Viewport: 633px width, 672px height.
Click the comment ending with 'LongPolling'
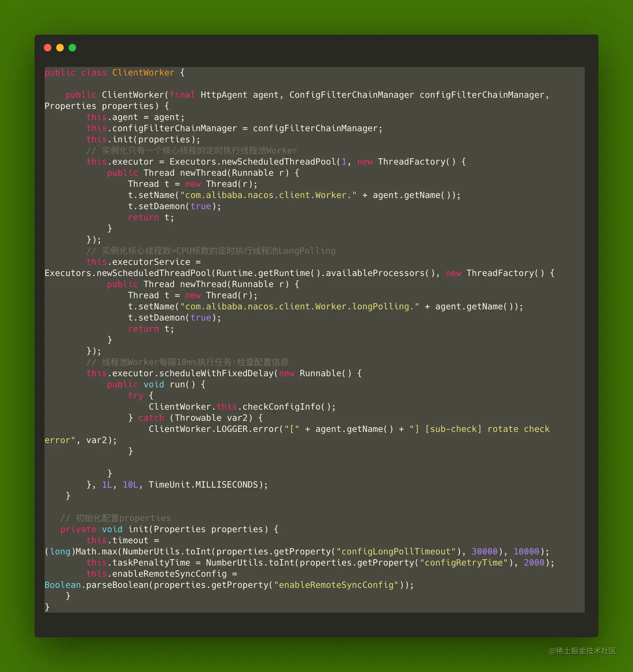click(211, 251)
